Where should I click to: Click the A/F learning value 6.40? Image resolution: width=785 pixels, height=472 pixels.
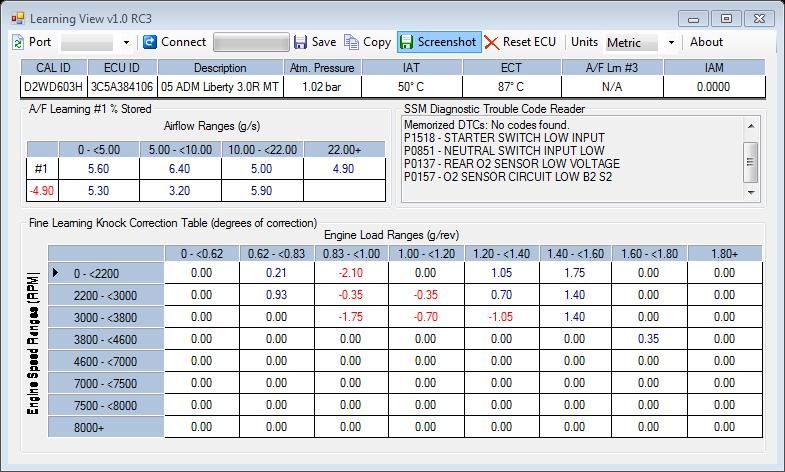tap(180, 169)
